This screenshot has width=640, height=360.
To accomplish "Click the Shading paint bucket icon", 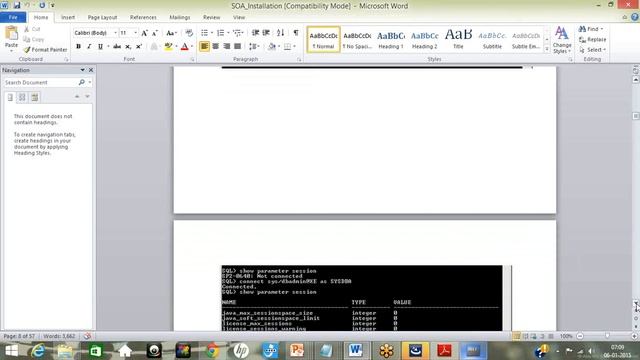I will coord(272,47).
